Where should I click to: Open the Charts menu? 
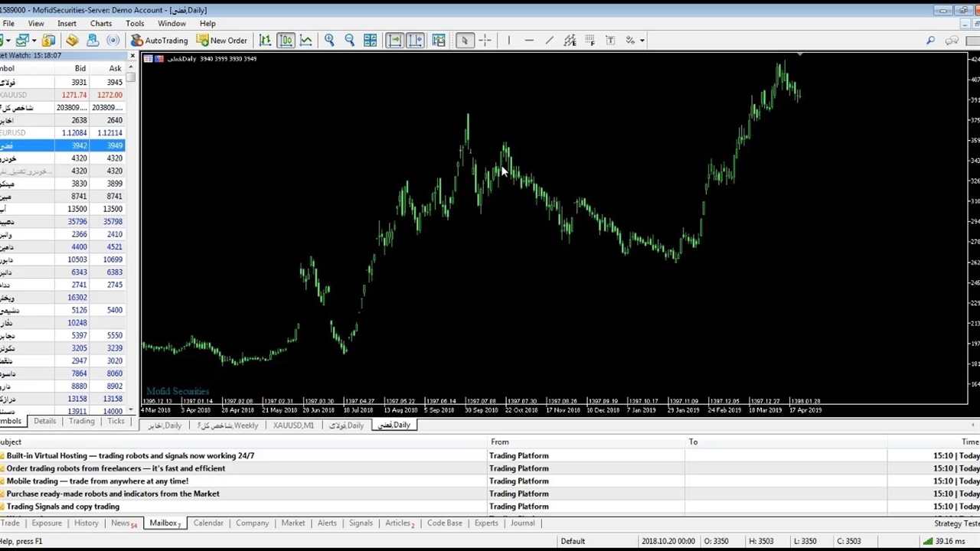point(100,24)
